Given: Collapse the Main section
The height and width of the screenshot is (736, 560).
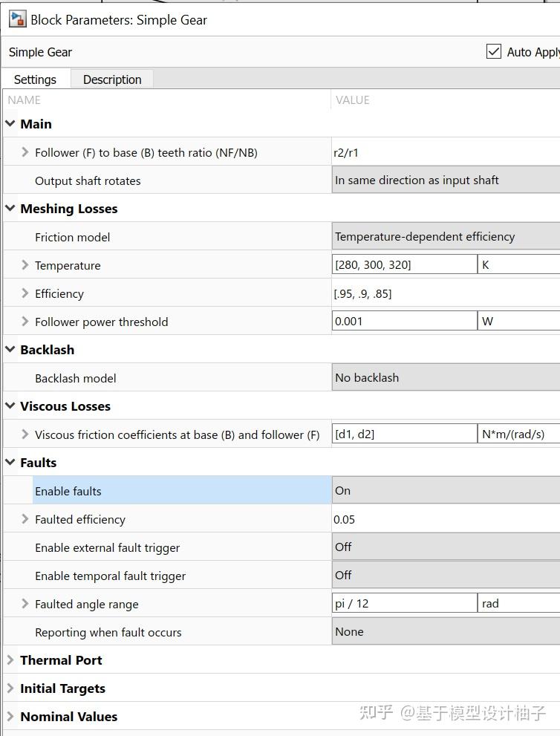Looking at the screenshot, I should click(x=10, y=124).
